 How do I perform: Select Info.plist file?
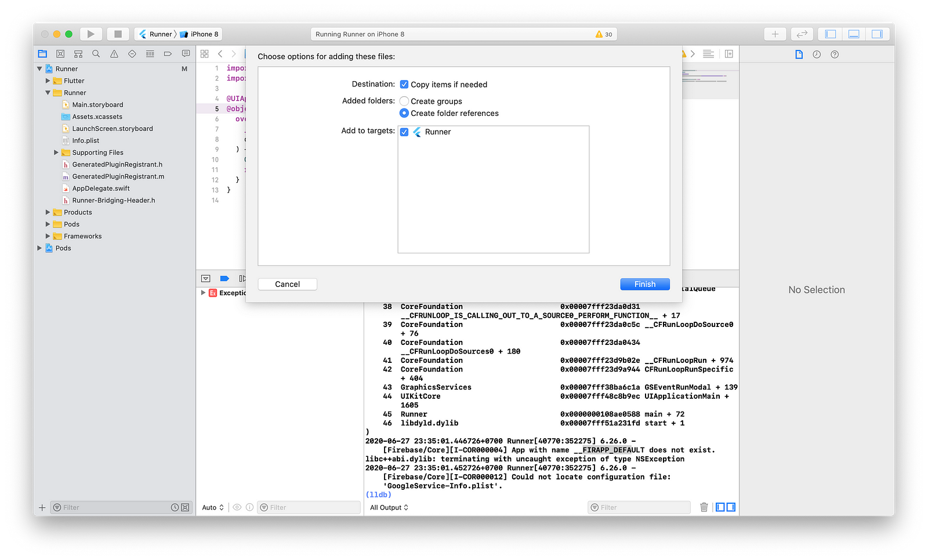click(x=85, y=141)
